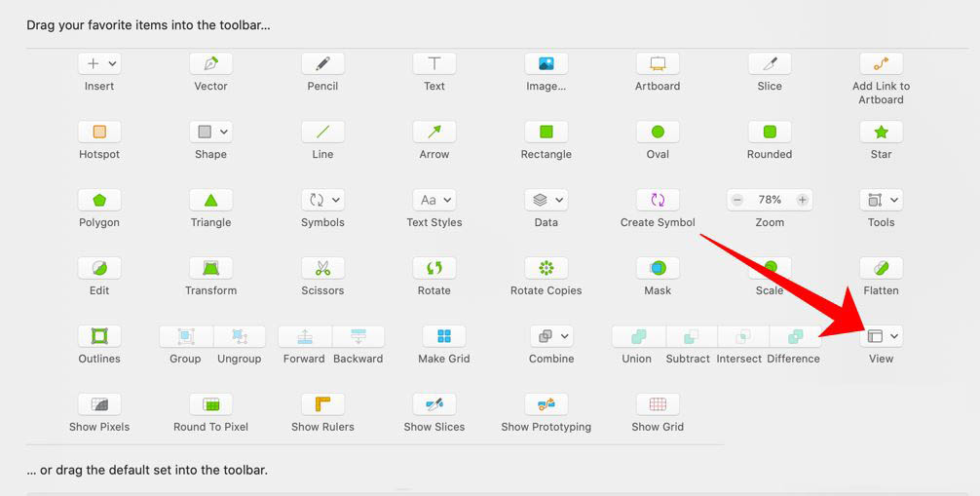Select the Make Grid icon

pos(444,336)
